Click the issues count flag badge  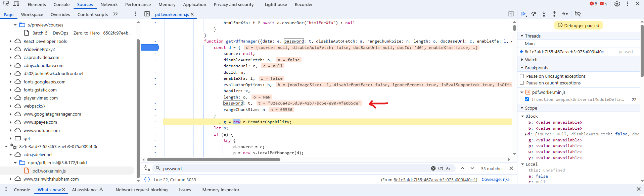coord(603,4)
